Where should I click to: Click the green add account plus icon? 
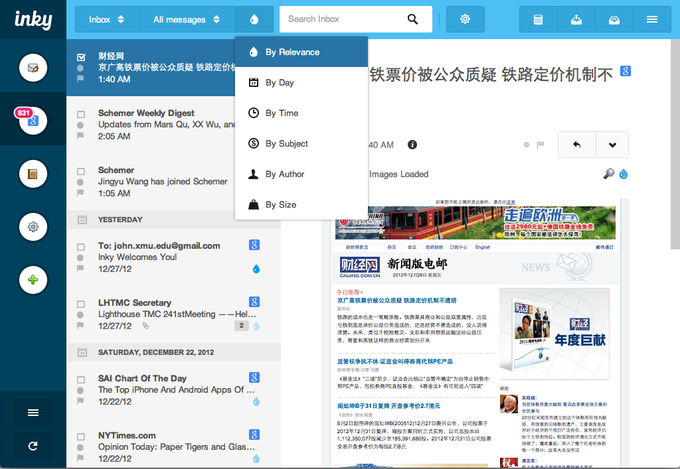click(33, 279)
